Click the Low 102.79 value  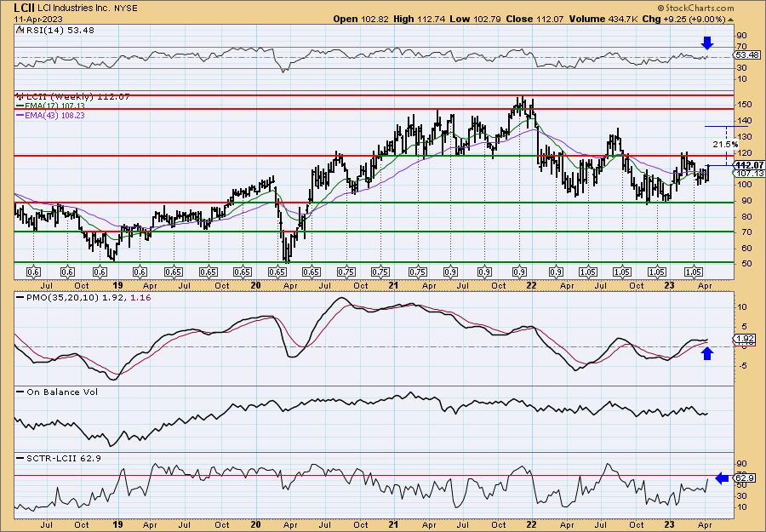[475, 19]
